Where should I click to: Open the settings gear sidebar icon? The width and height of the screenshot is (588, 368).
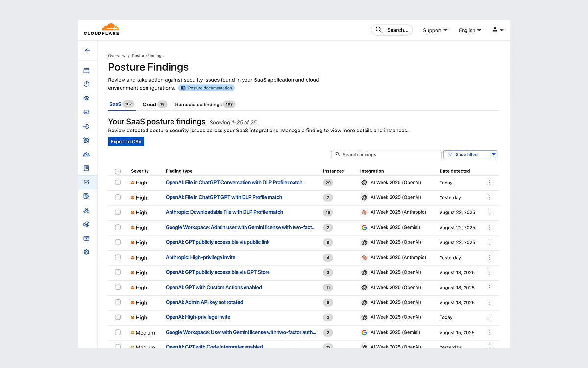(86, 252)
